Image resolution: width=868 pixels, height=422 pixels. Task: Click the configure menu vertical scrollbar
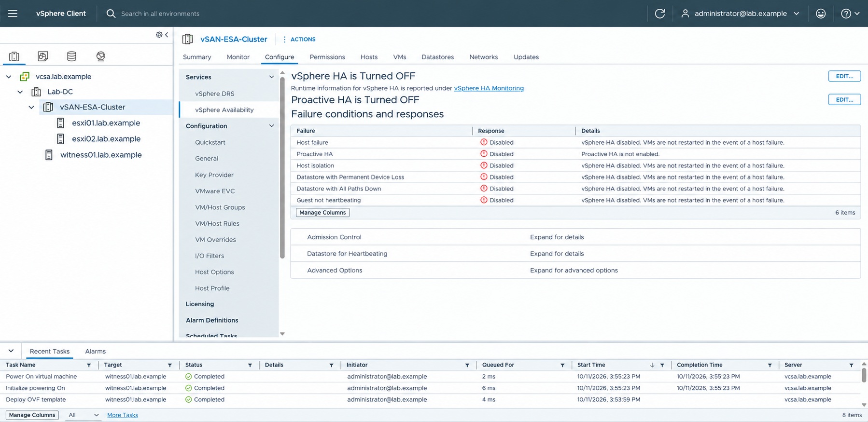coord(282,168)
